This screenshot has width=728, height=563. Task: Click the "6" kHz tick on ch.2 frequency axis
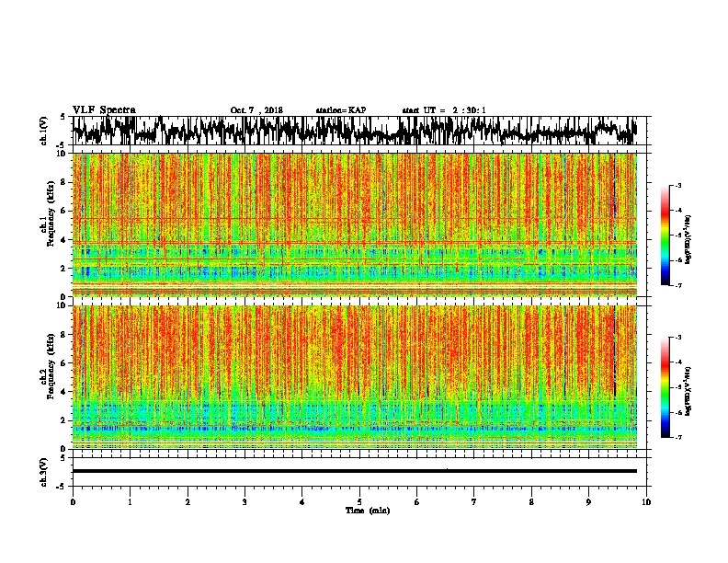point(63,363)
